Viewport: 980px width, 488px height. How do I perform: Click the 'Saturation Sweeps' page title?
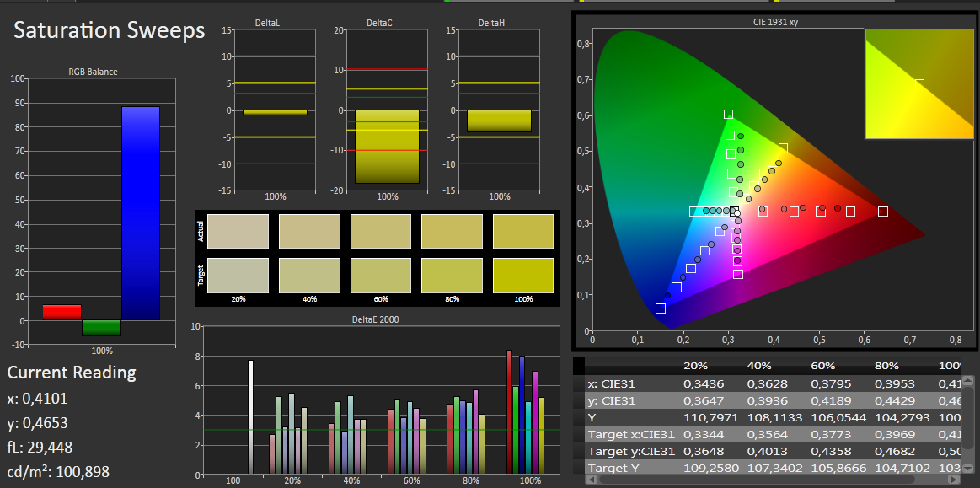110,30
